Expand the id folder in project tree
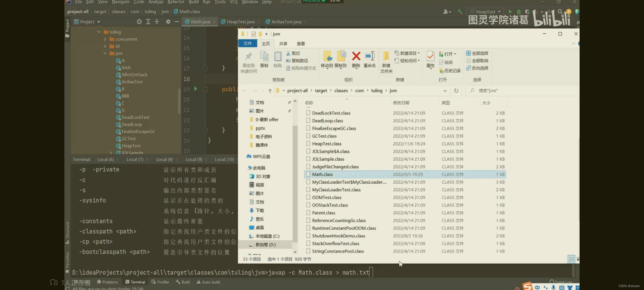Viewport: 644px width, 290px height. click(x=105, y=46)
